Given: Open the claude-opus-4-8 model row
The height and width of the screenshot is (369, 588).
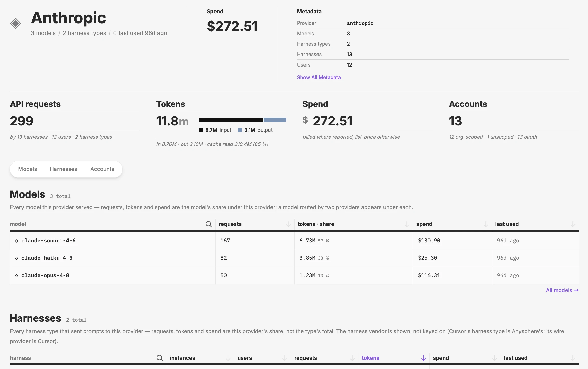Looking at the screenshot, I should click(294, 275).
